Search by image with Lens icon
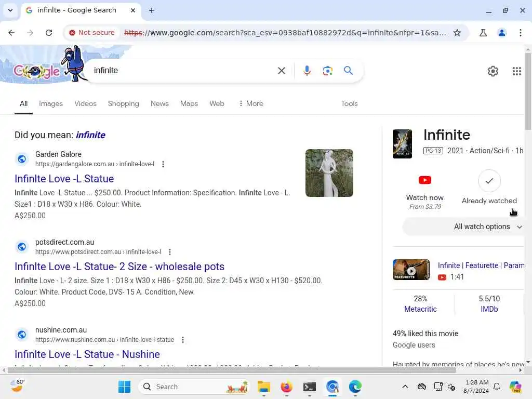This screenshot has height=399, width=532. [x=327, y=71]
